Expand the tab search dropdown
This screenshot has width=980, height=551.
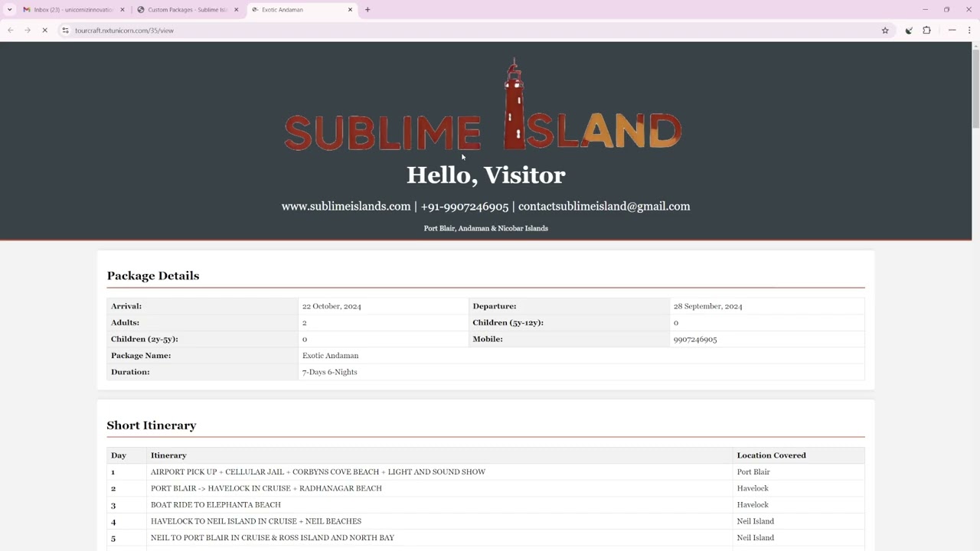[x=9, y=10]
